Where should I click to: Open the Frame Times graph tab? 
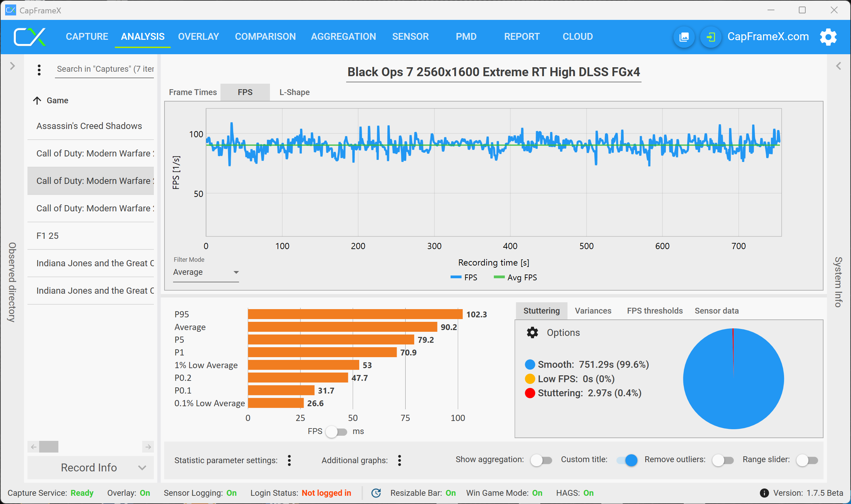point(193,92)
